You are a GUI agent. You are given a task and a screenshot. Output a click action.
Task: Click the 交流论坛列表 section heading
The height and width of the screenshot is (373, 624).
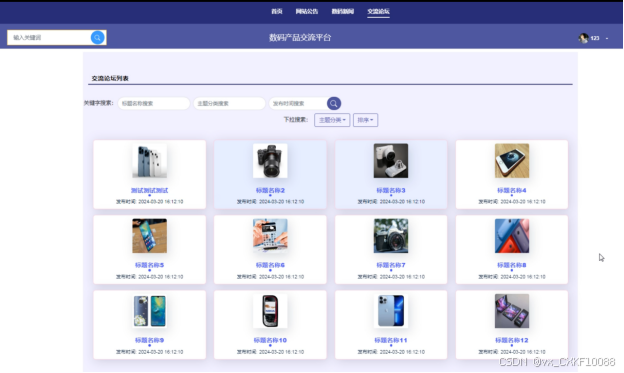pos(110,78)
